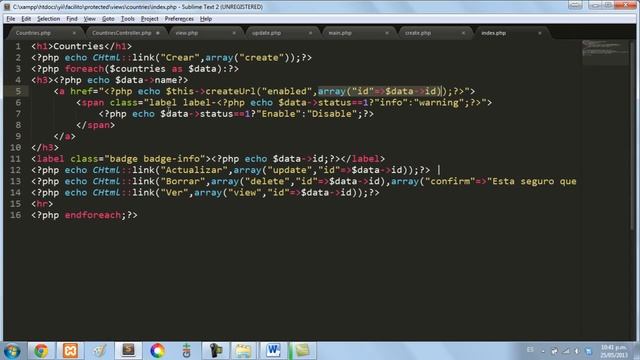This screenshot has width=640, height=360.
Task: Open the Project menu
Action: (x=149, y=19)
